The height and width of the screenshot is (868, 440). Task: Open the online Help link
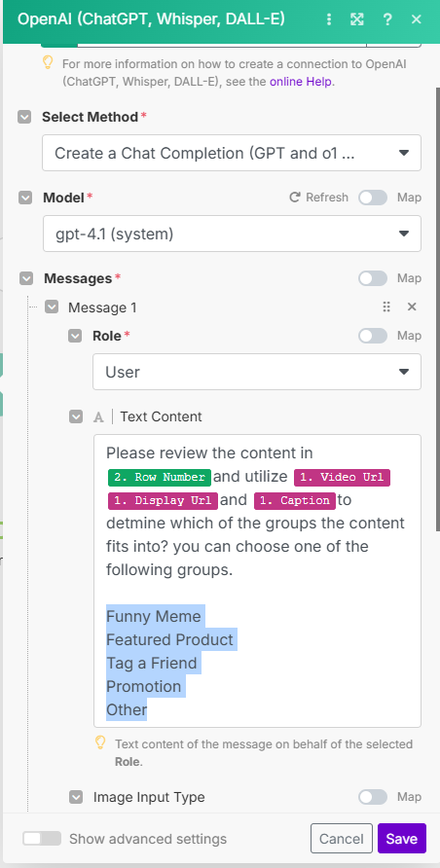[301, 82]
